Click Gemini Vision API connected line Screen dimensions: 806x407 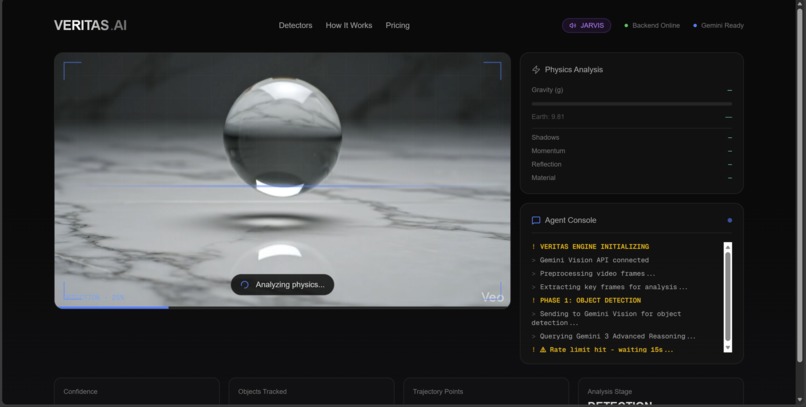[590, 260]
